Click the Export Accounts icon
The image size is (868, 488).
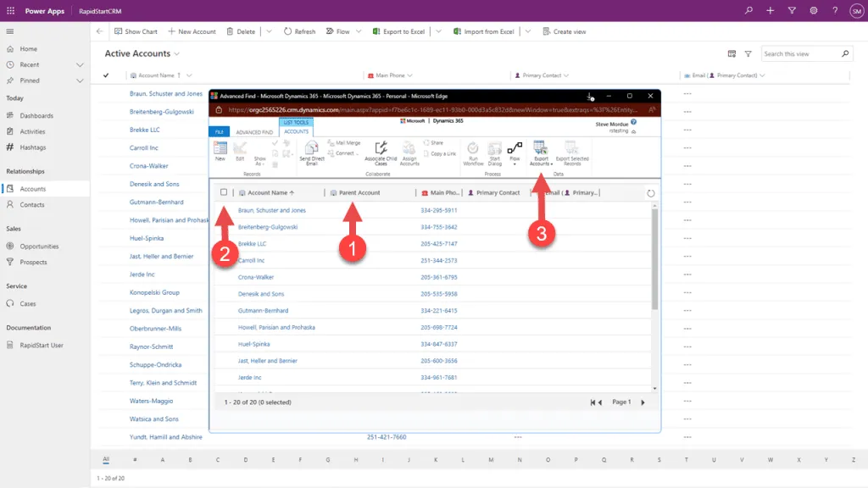(x=541, y=149)
